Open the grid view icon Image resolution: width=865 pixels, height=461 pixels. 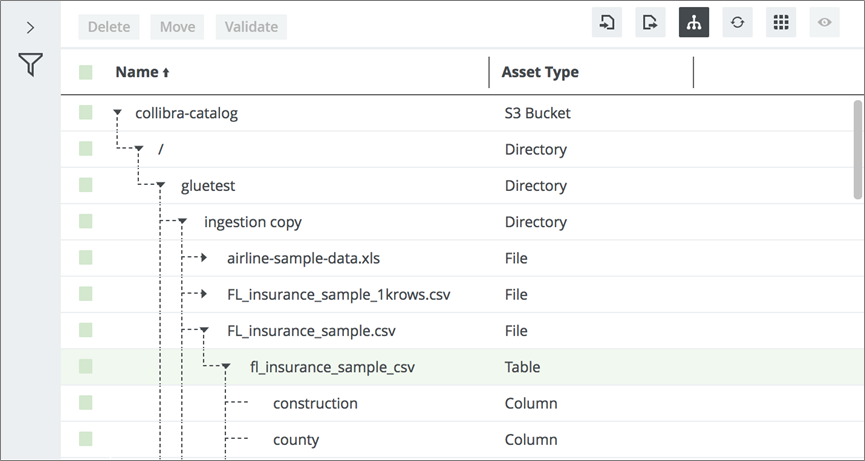781,23
